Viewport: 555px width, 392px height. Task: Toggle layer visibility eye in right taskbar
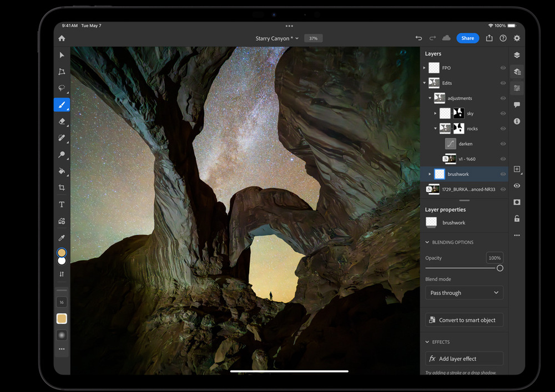coord(517,186)
